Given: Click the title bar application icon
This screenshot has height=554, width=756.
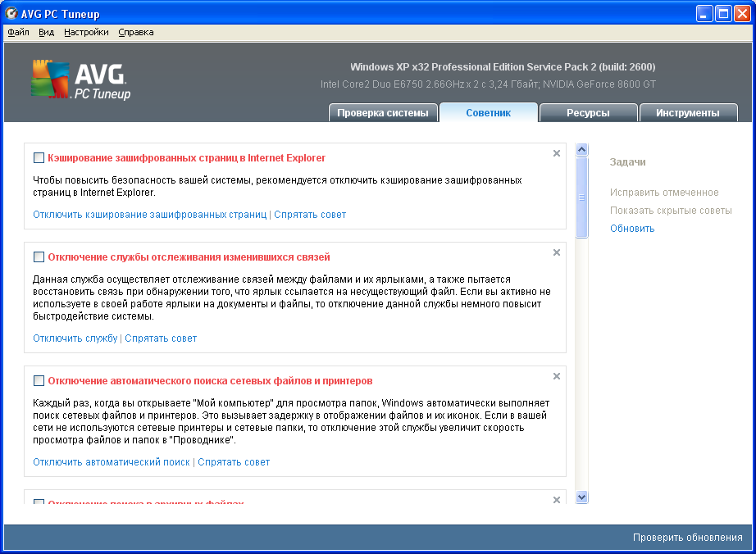Looking at the screenshot, I should point(11,13).
